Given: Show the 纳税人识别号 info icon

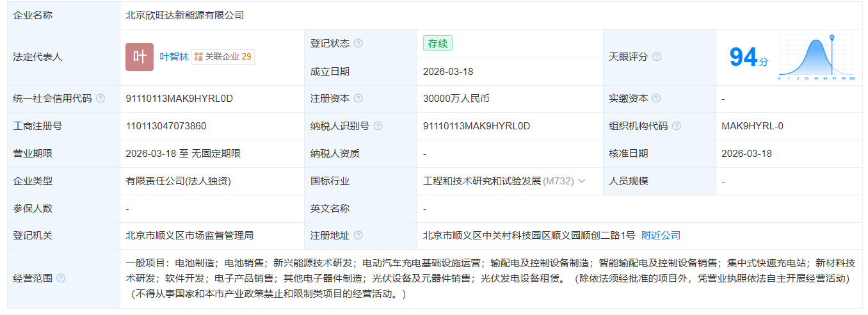Looking at the screenshot, I should (x=378, y=126).
